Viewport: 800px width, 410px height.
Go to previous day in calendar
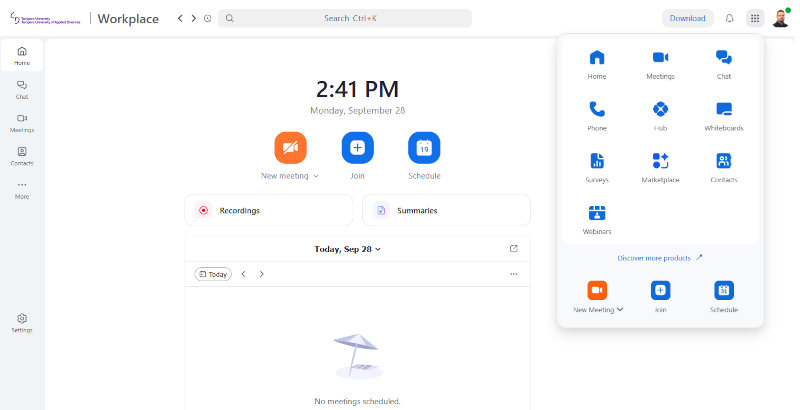tap(243, 274)
